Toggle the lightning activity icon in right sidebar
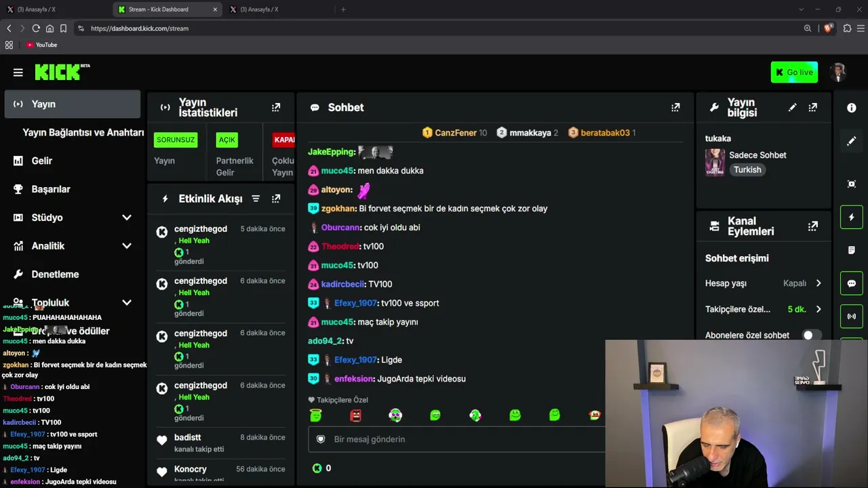This screenshot has width=868, height=488. coord(852,217)
